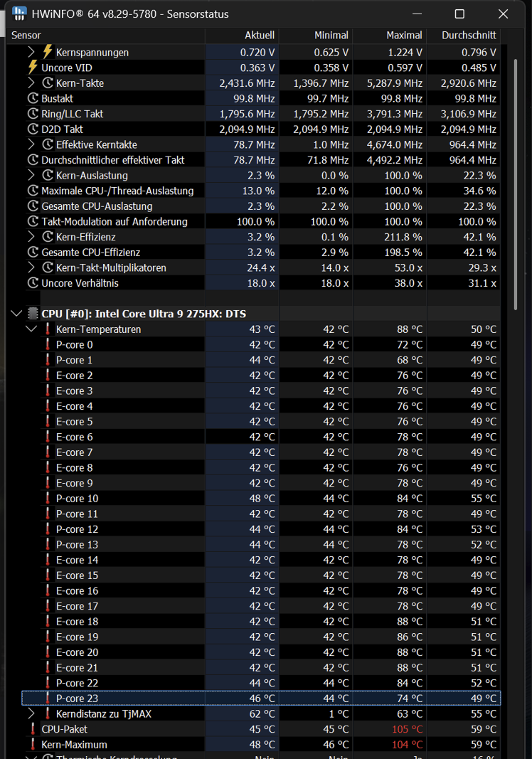Click the Sensor column header

106,36
